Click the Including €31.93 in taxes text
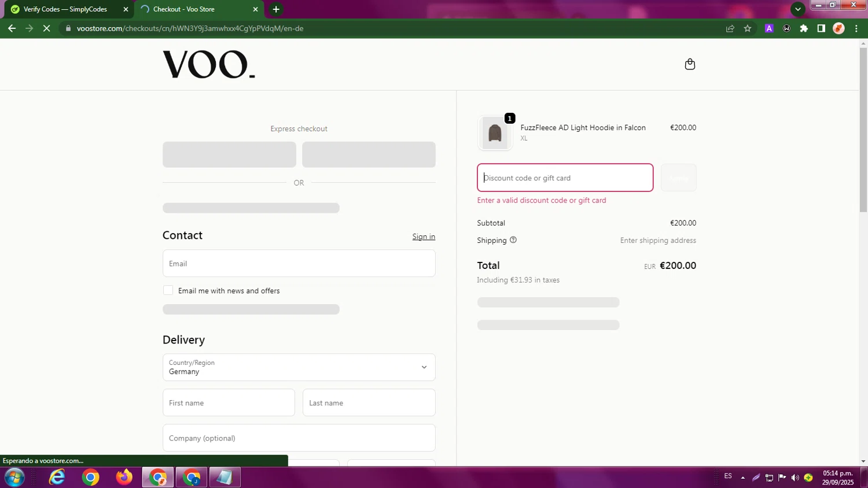The width and height of the screenshot is (868, 488). 518,280
